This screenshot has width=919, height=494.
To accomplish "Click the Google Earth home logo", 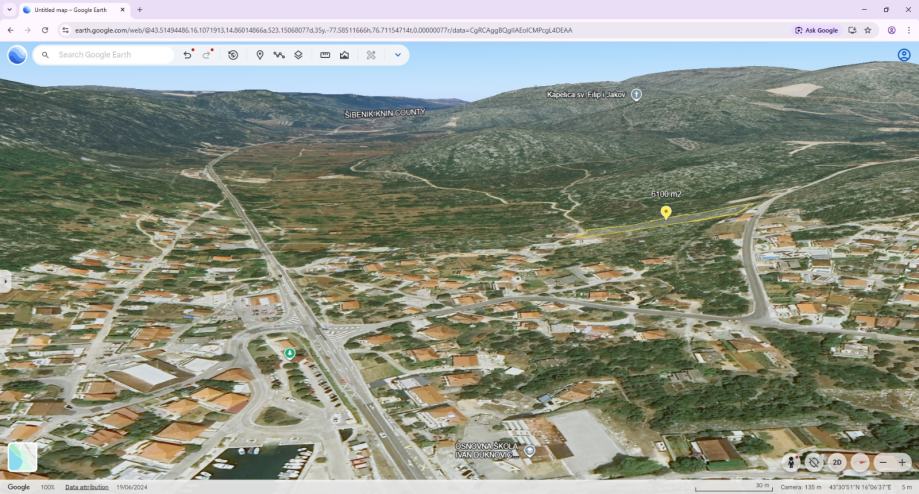I will [x=17, y=55].
